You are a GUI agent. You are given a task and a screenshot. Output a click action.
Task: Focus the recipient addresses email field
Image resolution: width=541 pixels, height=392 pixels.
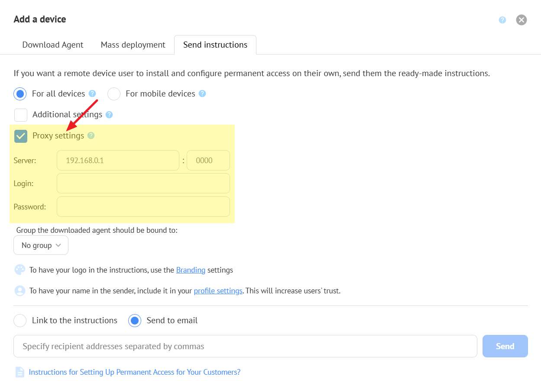(245, 346)
